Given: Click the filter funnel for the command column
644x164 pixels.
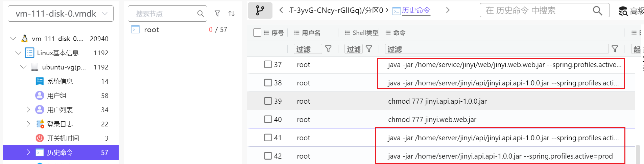Looking at the screenshot, I should 615,49.
